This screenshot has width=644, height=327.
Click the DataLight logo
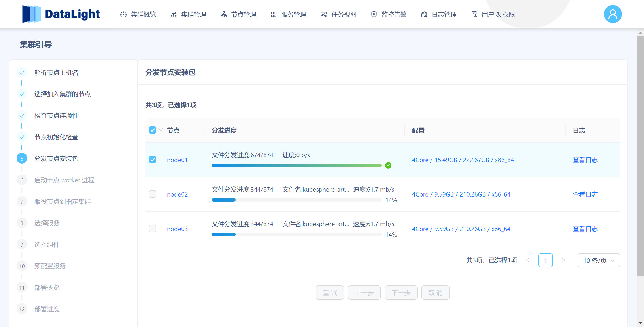[x=61, y=14]
